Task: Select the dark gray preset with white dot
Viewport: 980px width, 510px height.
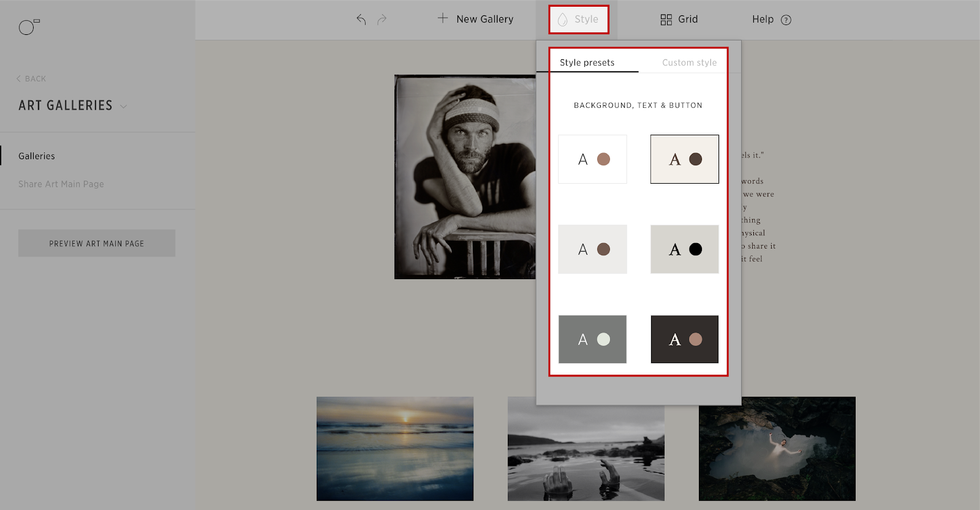Action: click(x=592, y=339)
